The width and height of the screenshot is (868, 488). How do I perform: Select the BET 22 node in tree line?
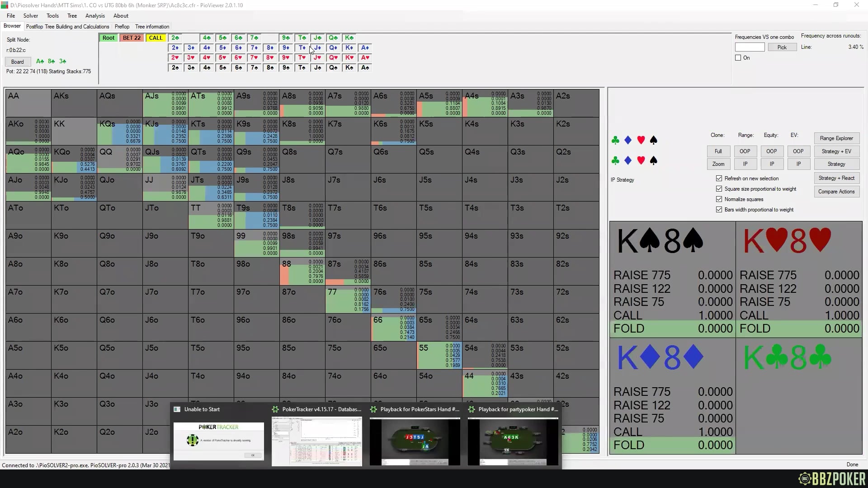coord(132,38)
